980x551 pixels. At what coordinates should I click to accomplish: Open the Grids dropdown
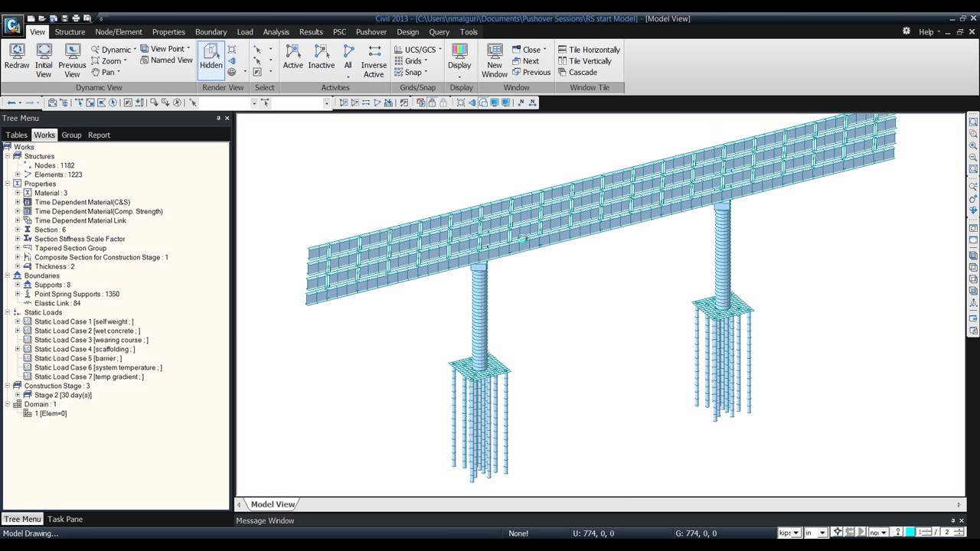(x=411, y=61)
